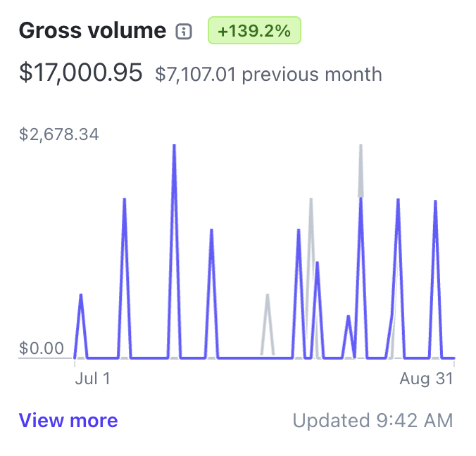
Task: Select the $7,107.01 previous month text
Action: pos(268,74)
